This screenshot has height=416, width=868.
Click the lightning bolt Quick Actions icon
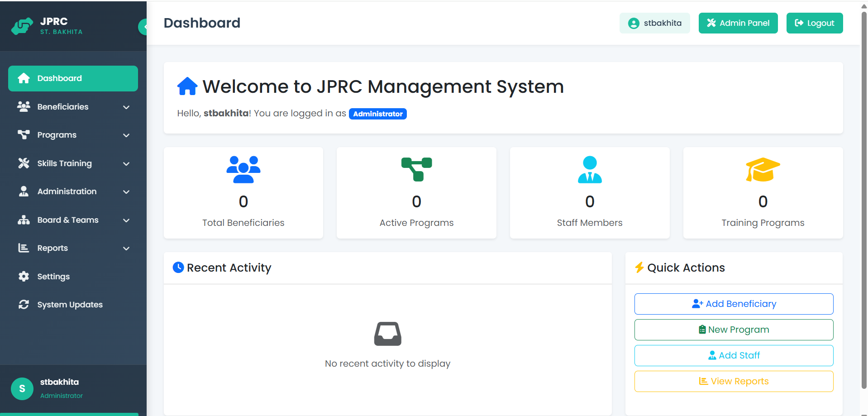tap(639, 268)
